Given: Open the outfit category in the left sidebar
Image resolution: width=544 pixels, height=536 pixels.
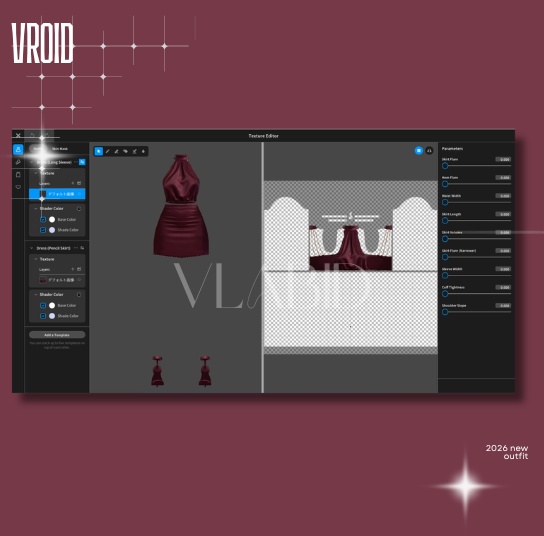Looking at the screenshot, I should 18,150.
